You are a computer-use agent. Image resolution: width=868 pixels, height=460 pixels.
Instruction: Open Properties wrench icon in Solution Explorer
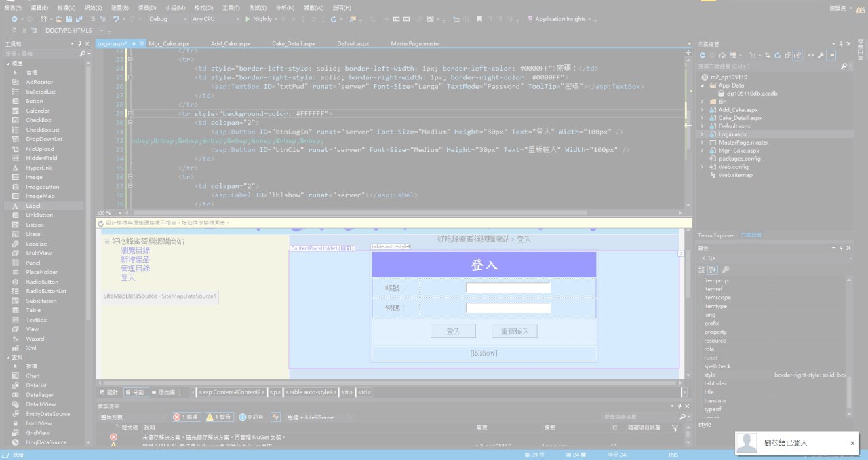click(x=821, y=55)
